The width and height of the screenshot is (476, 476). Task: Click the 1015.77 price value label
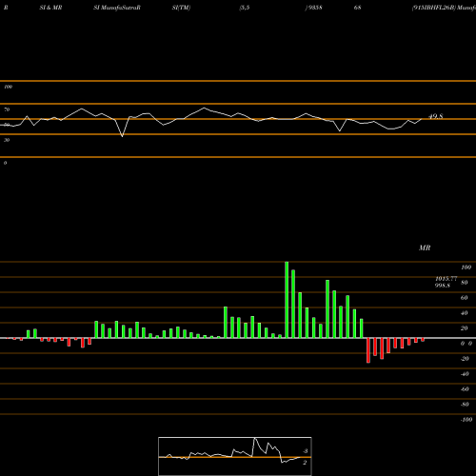click(446, 278)
